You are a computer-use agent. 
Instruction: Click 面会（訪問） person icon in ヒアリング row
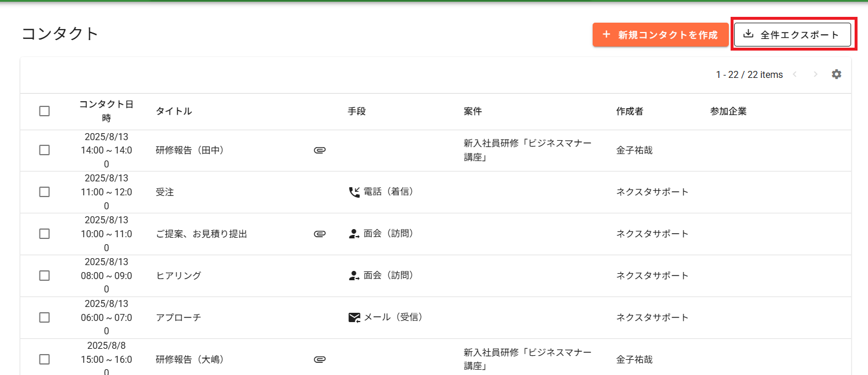coord(354,276)
